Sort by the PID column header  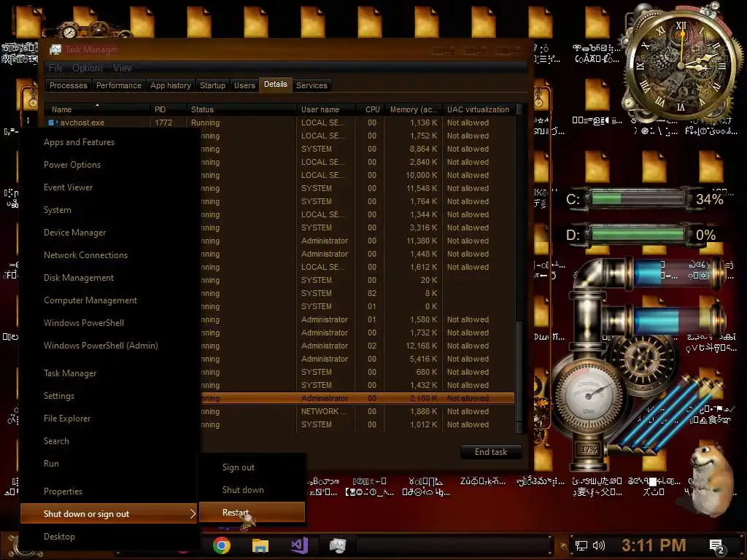click(168, 109)
